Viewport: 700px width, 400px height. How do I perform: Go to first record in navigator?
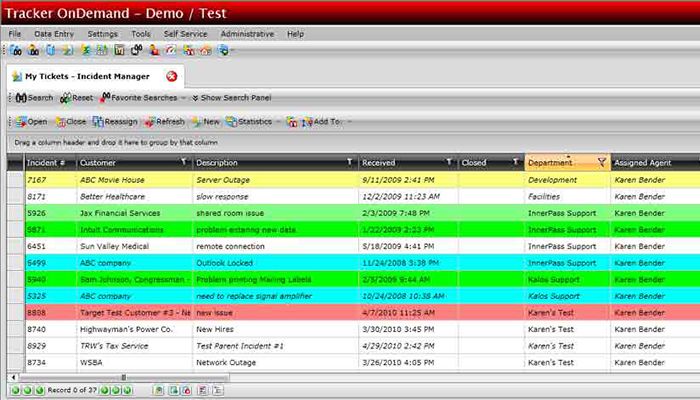pyautogui.click(x=15, y=390)
